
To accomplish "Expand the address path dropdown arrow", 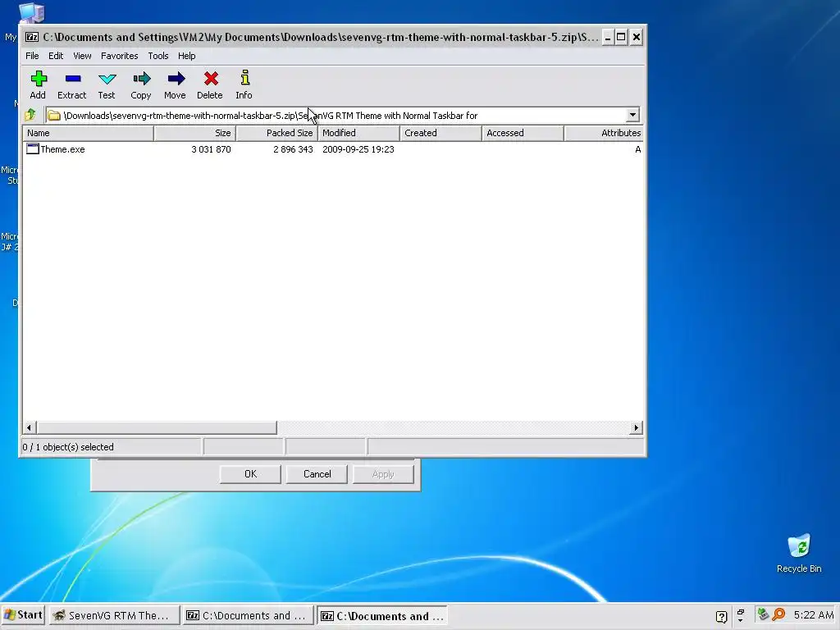I will pyautogui.click(x=632, y=115).
